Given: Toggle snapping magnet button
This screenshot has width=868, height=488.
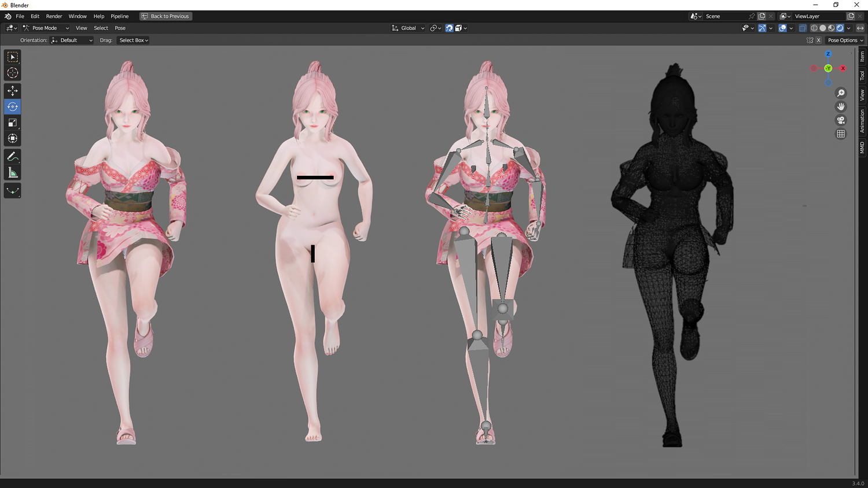Looking at the screenshot, I should coord(449,28).
